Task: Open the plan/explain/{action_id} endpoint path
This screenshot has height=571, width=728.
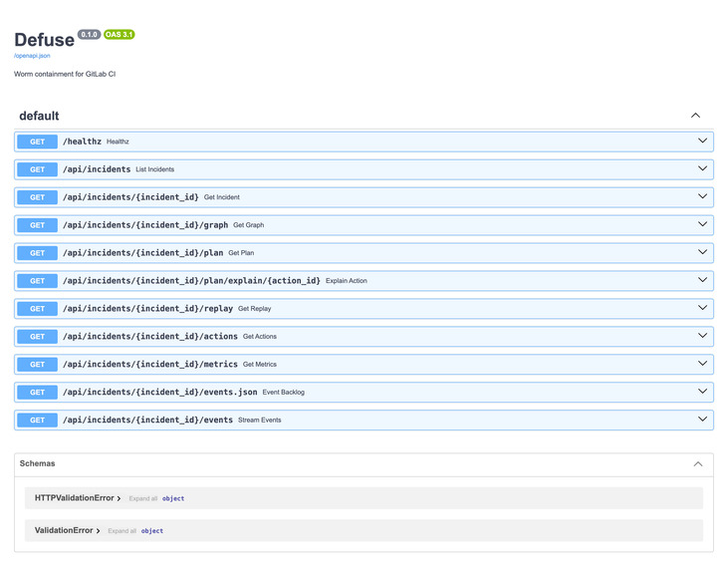Action: (191, 281)
